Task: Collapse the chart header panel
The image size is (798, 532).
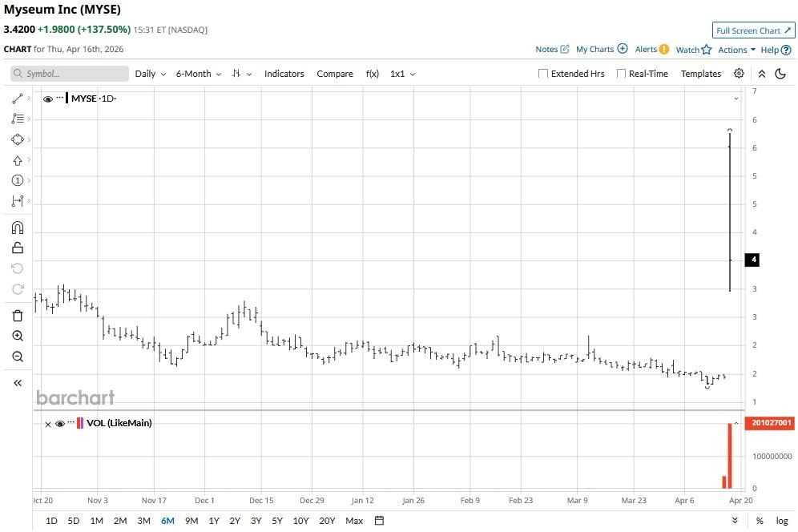Action: (x=762, y=74)
